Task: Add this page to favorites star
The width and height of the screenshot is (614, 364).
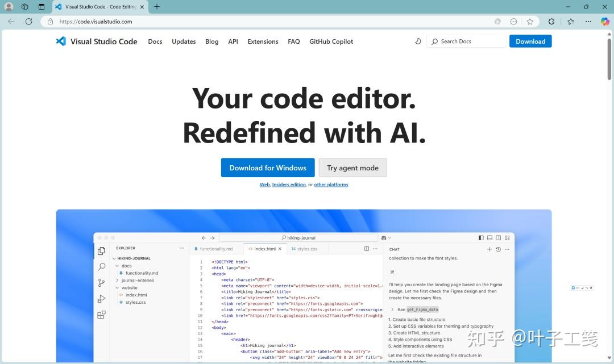Action: pos(530,22)
